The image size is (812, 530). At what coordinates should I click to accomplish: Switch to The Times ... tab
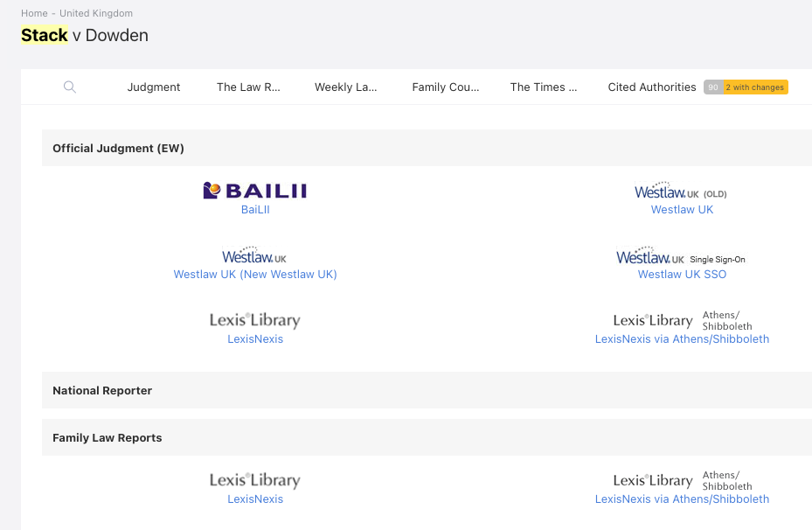point(544,87)
